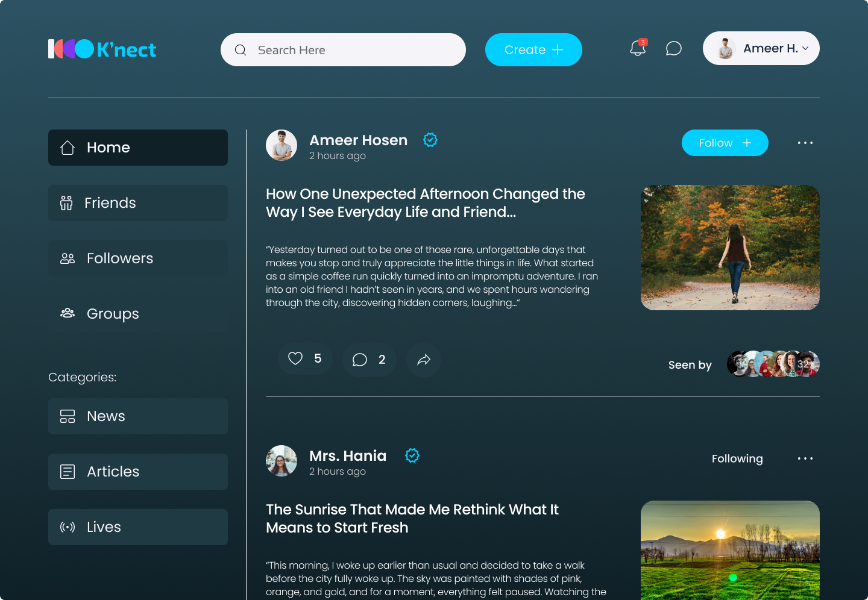Open more options on Ameer Hosen's post

point(805,143)
